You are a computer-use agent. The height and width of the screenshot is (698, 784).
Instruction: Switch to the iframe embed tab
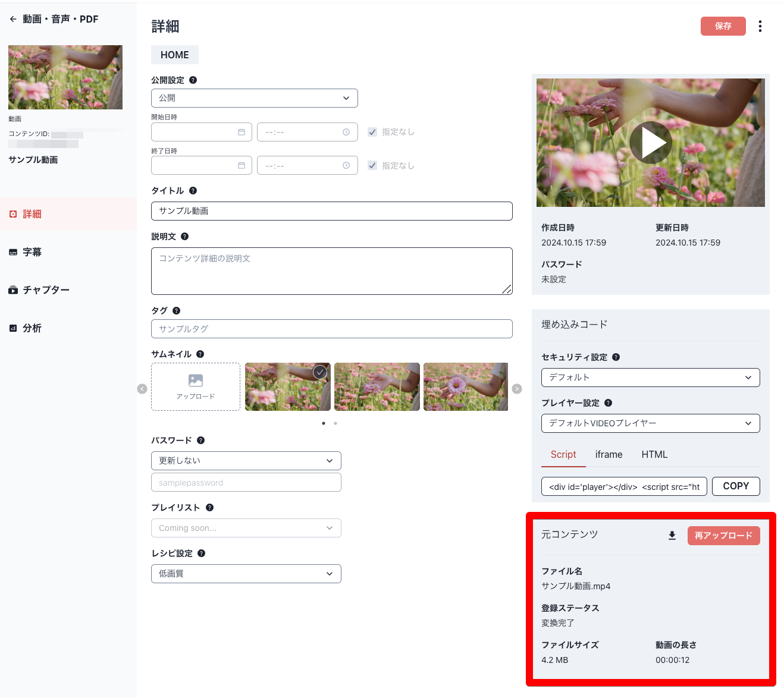point(609,454)
